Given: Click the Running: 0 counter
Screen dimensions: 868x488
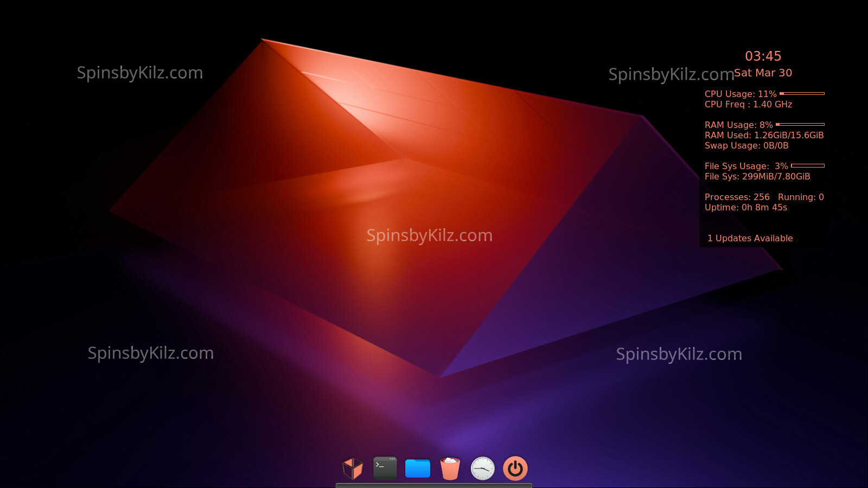Looking at the screenshot, I should point(801,197).
